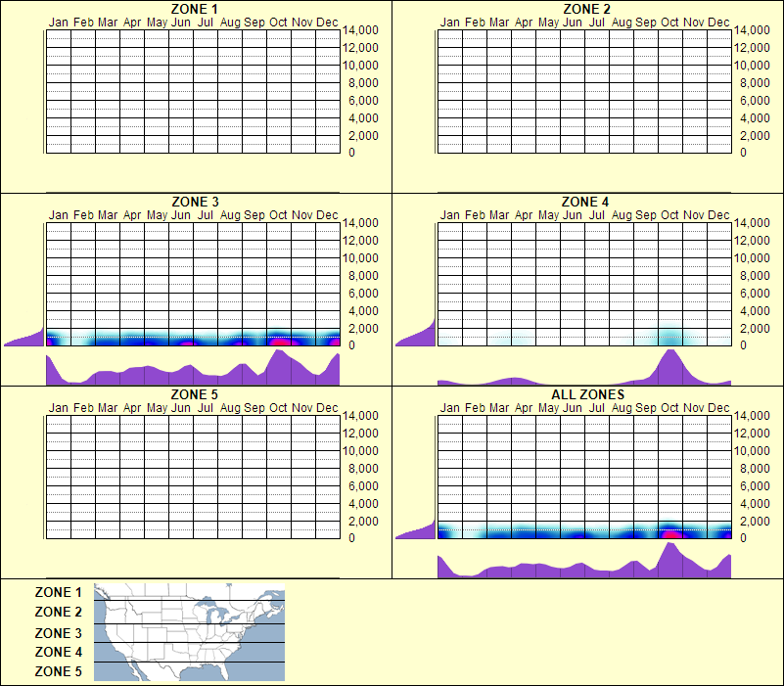Click the October peak in ZONE 3 monthly histogram

[279, 368]
